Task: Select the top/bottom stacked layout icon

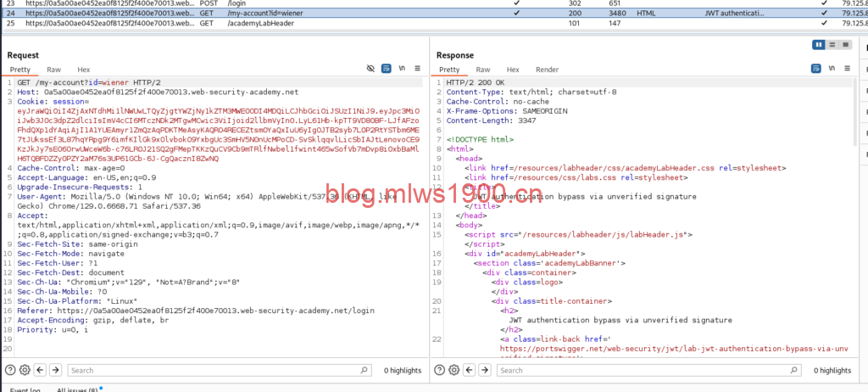Action: pyautogui.click(x=832, y=45)
